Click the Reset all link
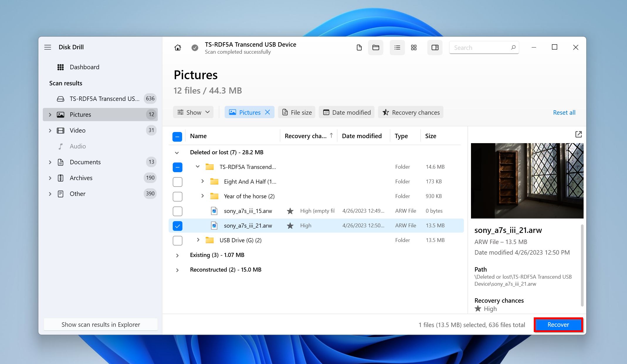The height and width of the screenshot is (364, 627). [564, 112]
